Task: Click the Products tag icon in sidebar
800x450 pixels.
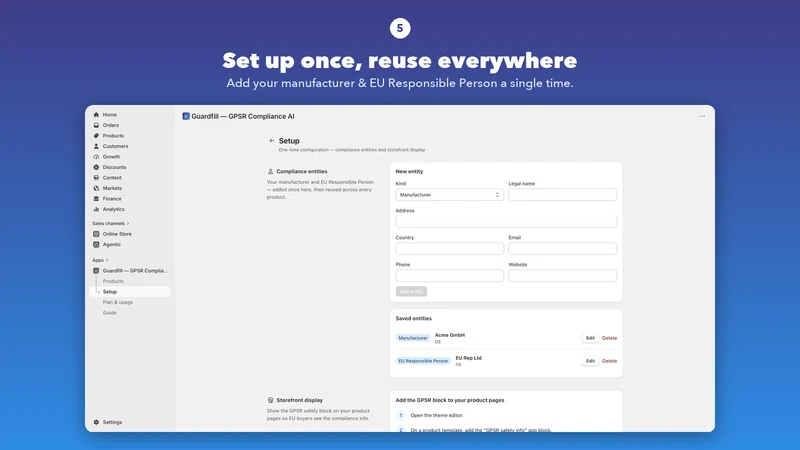Action: (x=96, y=136)
